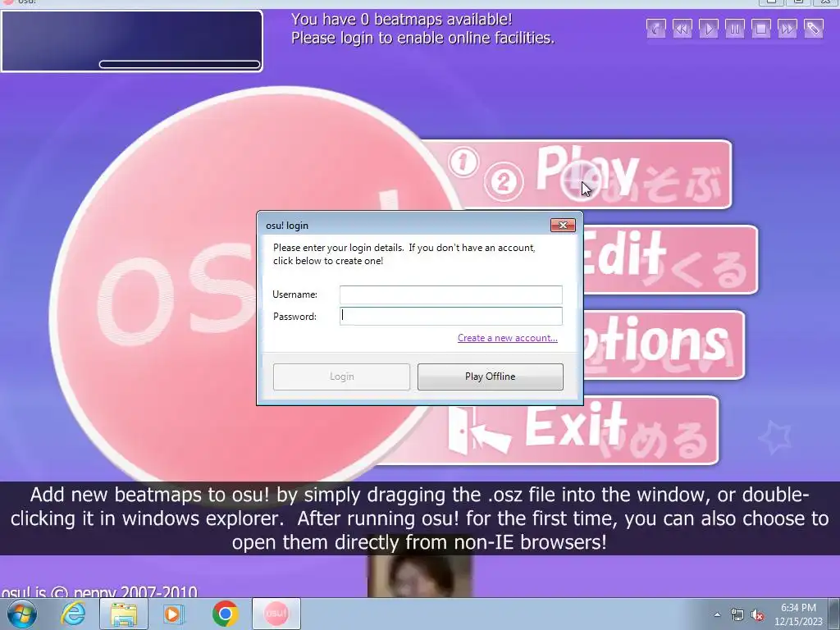The width and height of the screenshot is (840, 630).
Task: Open Windows Media Player from taskbar
Action: tap(173, 614)
